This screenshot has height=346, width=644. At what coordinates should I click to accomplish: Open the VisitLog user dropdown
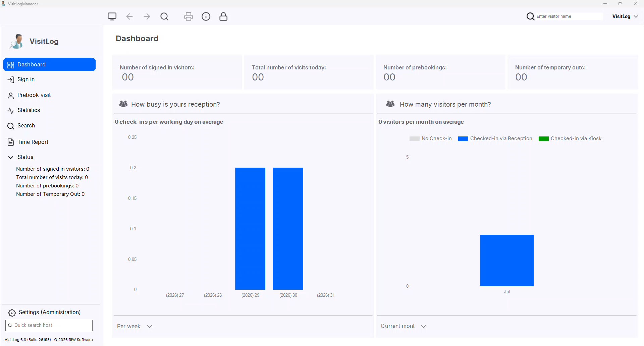click(625, 16)
